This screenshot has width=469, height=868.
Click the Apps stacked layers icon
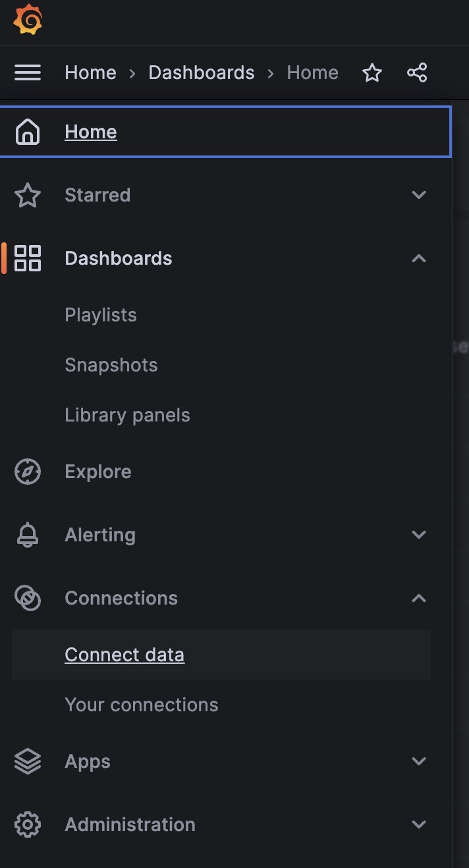(x=27, y=761)
